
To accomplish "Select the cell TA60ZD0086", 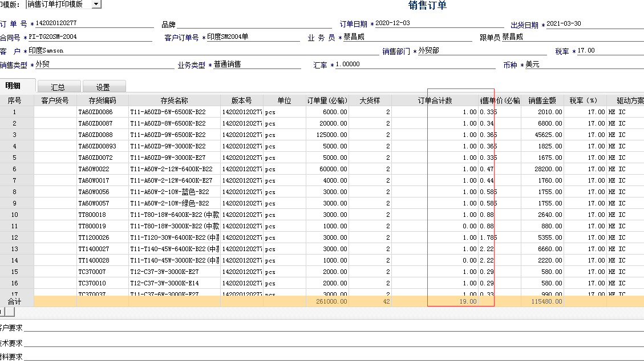I will (102, 112).
